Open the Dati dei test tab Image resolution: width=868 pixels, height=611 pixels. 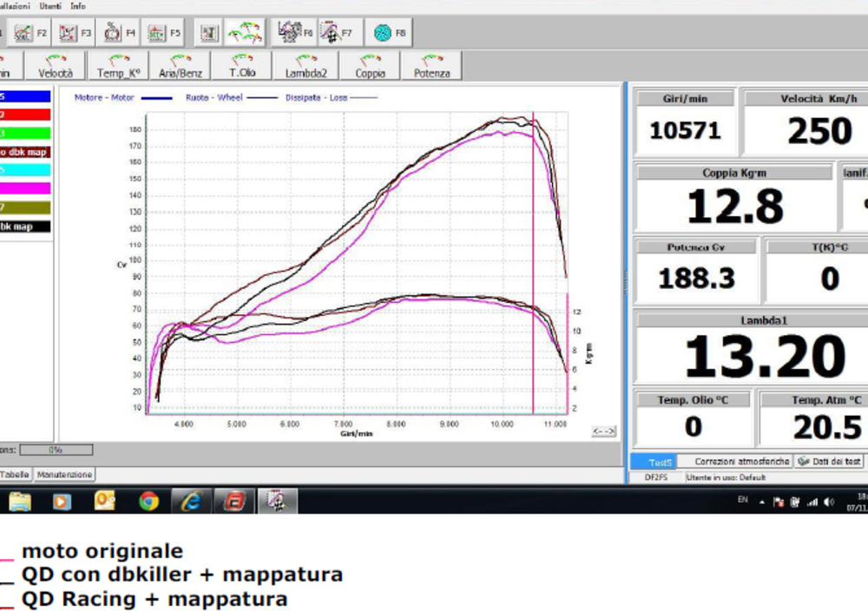[x=830, y=462]
